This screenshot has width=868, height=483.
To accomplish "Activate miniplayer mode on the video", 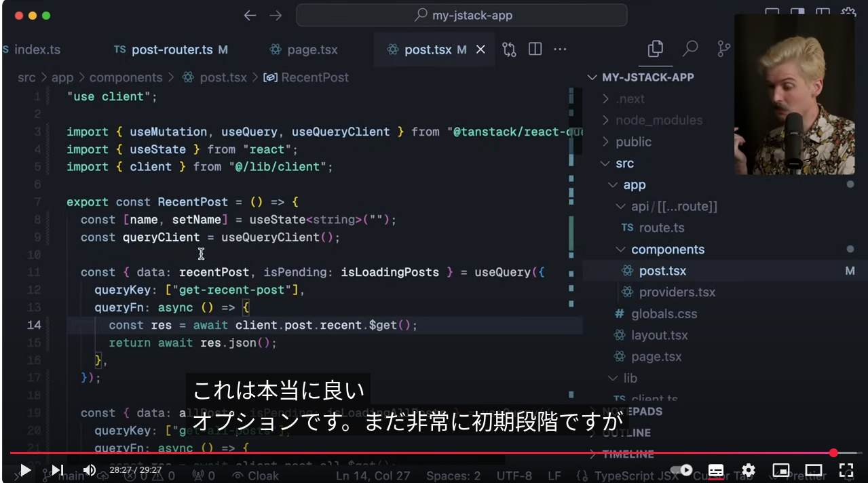I will coord(781,469).
